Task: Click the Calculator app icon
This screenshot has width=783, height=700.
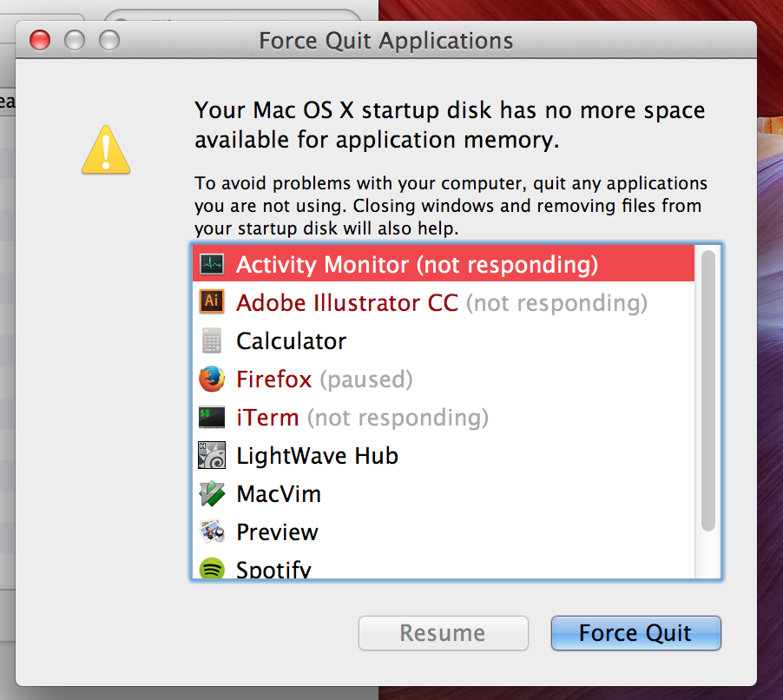Action: pyautogui.click(x=212, y=340)
